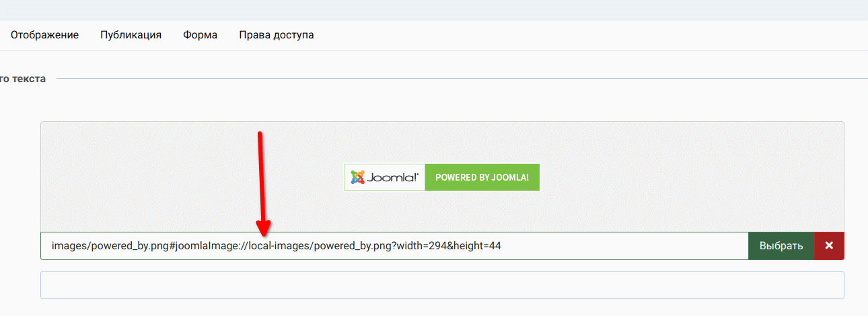This screenshot has width=868, height=316.
Task: Click the gray header bar above tabs
Action: [434, 10]
